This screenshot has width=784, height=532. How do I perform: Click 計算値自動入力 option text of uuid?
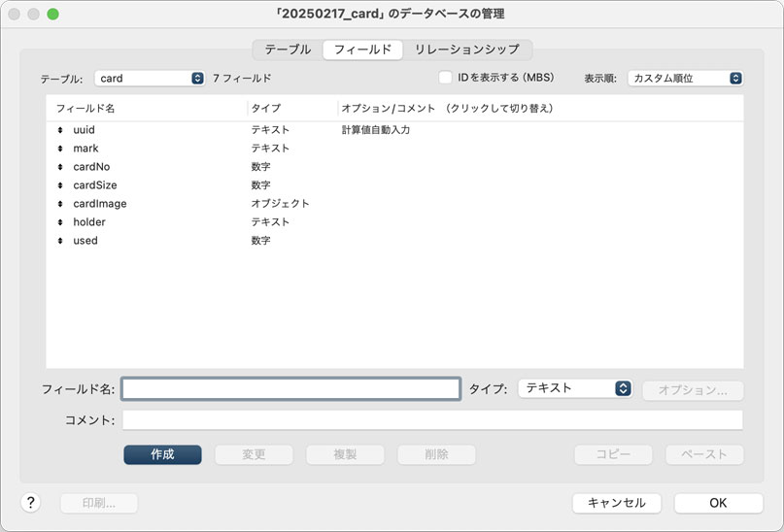coord(376,130)
